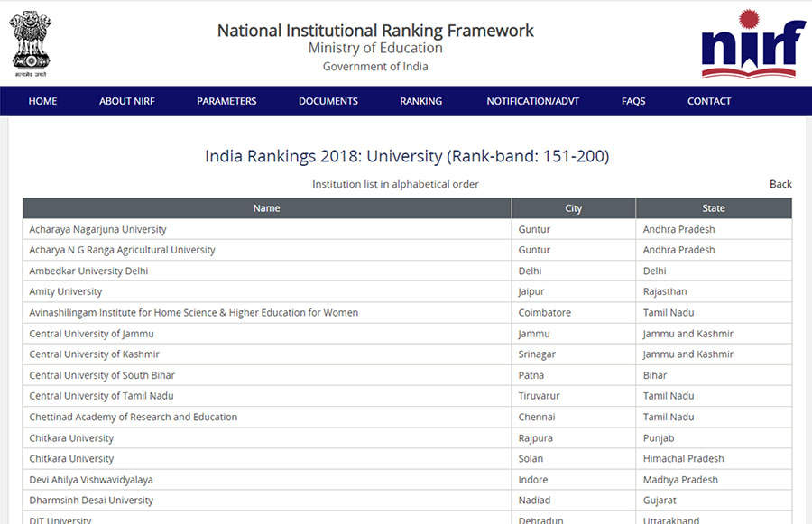This screenshot has width=812, height=524.
Task: Click Central University of South Bihar
Action: [x=102, y=375]
